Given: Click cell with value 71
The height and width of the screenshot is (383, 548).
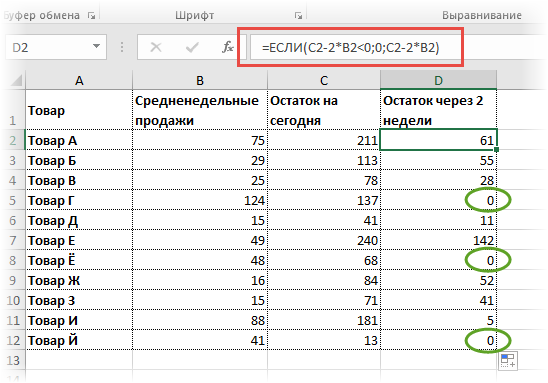Looking at the screenshot, I should coord(324,300).
